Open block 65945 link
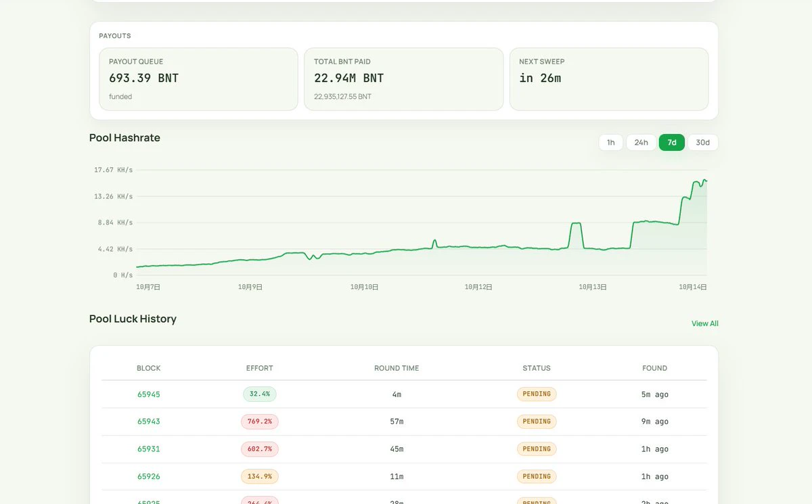The image size is (812, 504). coord(149,394)
